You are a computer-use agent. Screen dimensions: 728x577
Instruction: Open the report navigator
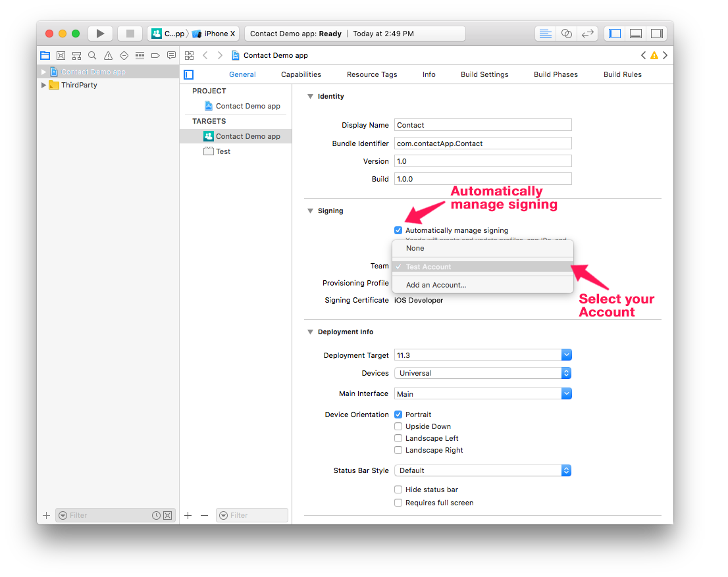[171, 56]
